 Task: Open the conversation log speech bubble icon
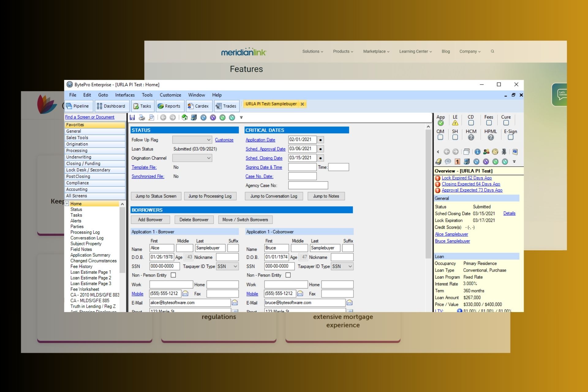[x=448, y=161]
